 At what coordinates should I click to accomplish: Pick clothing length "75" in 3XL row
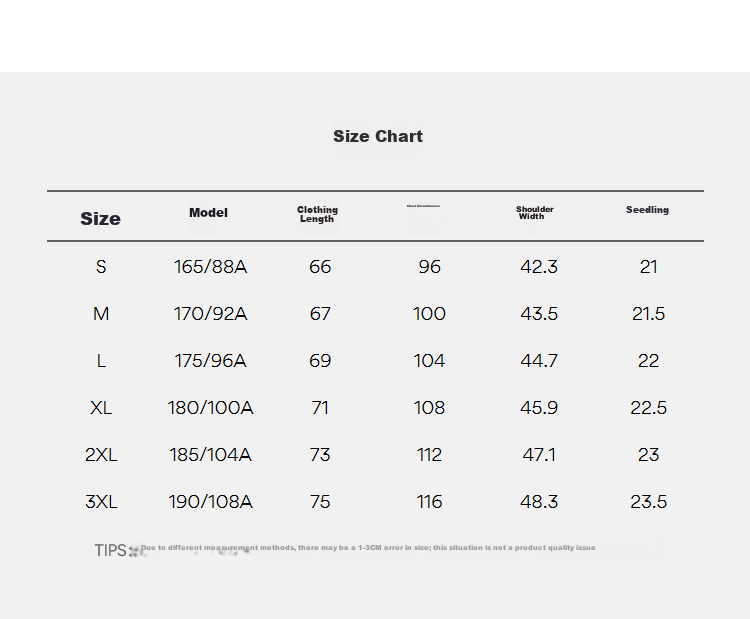point(320,502)
